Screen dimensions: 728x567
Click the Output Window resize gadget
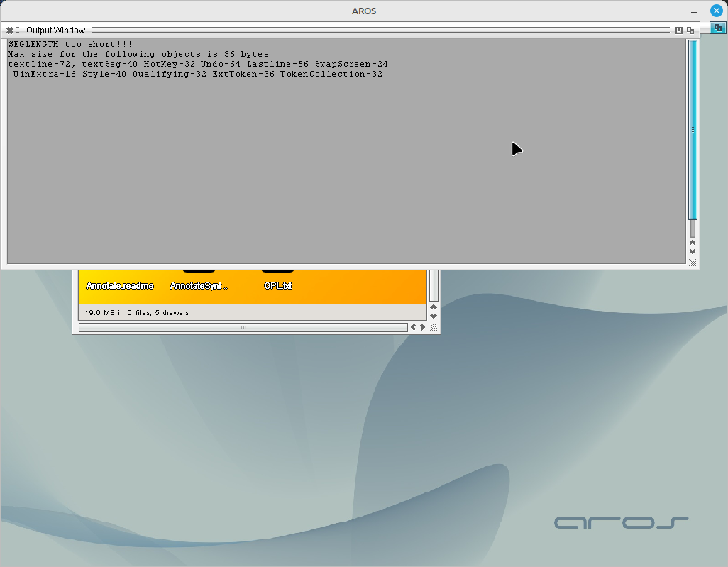[693, 263]
